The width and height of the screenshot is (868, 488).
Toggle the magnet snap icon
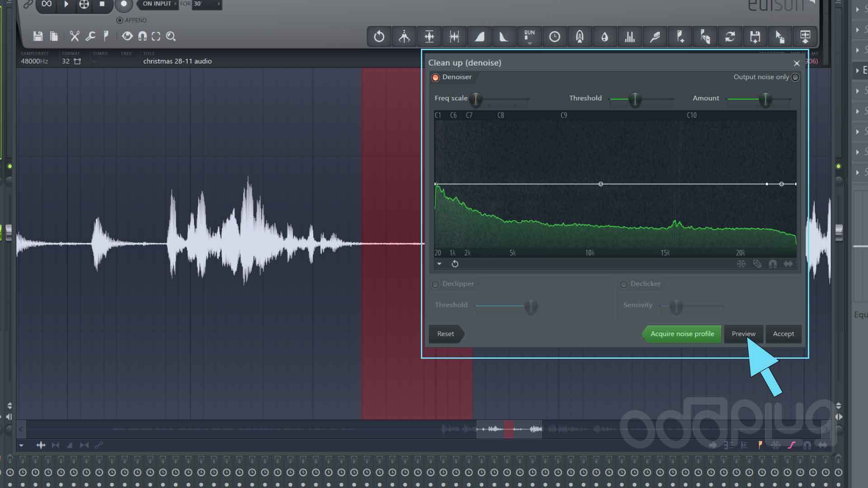click(143, 37)
